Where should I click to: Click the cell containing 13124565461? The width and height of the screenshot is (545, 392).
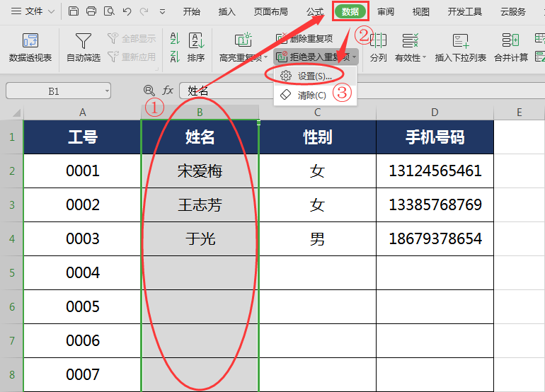click(x=435, y=171)
